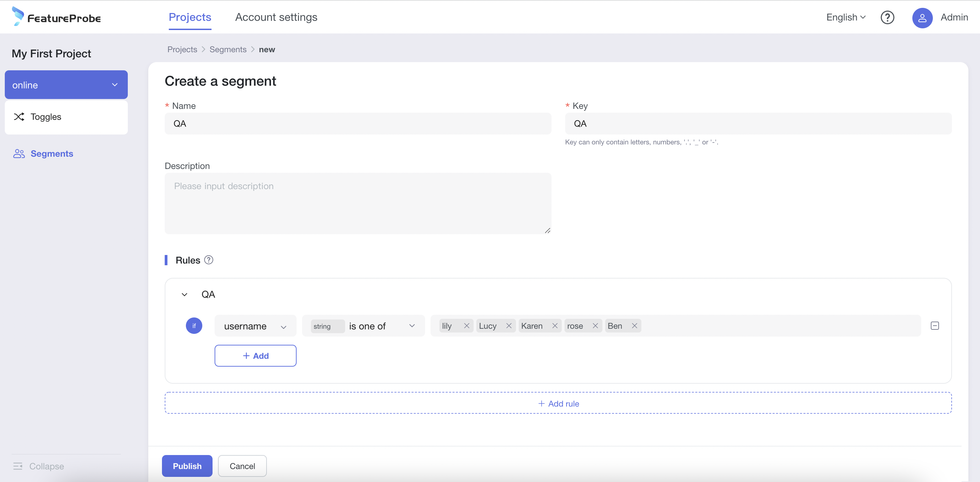Collapse the QA rule chevron
The image size is (980, 482).
pos(185,295)
